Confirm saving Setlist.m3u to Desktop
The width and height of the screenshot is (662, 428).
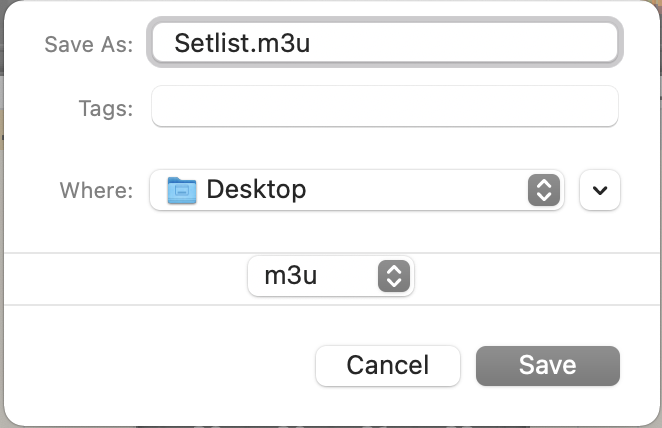pyautogui.click(x=547, y=365)
